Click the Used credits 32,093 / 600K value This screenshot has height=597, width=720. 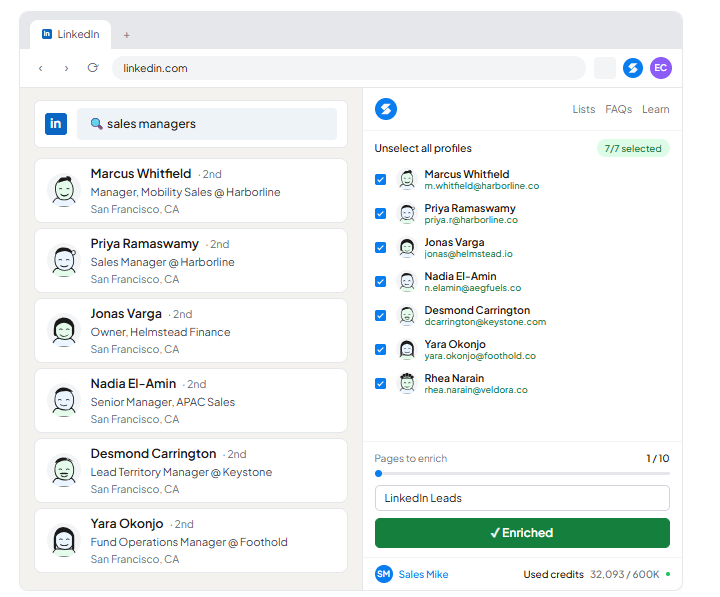(x=624, y=574)
